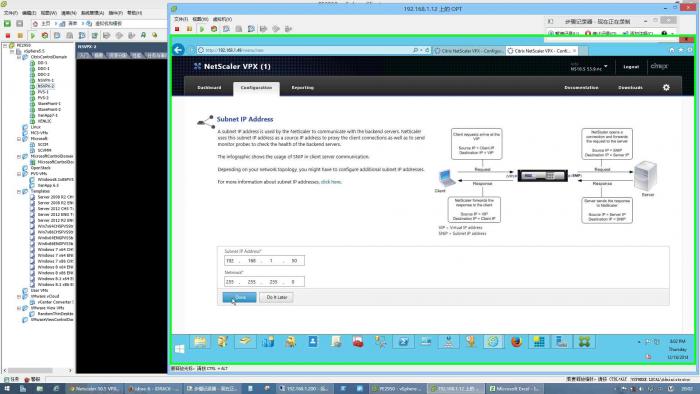Click the Logout link
Image resolution: width=700 pixels, height=394 pixels.
click(631, 66)
